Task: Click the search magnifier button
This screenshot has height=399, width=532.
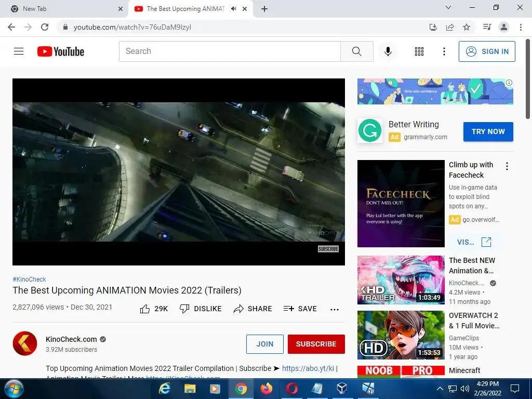Action: click(356, 51)
